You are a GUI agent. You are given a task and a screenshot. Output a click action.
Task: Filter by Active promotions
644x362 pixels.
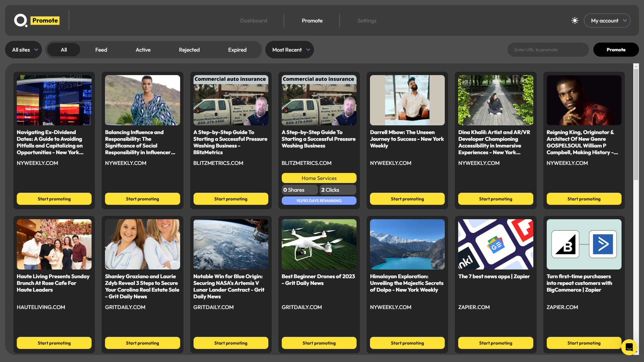(x=143, y=50)
